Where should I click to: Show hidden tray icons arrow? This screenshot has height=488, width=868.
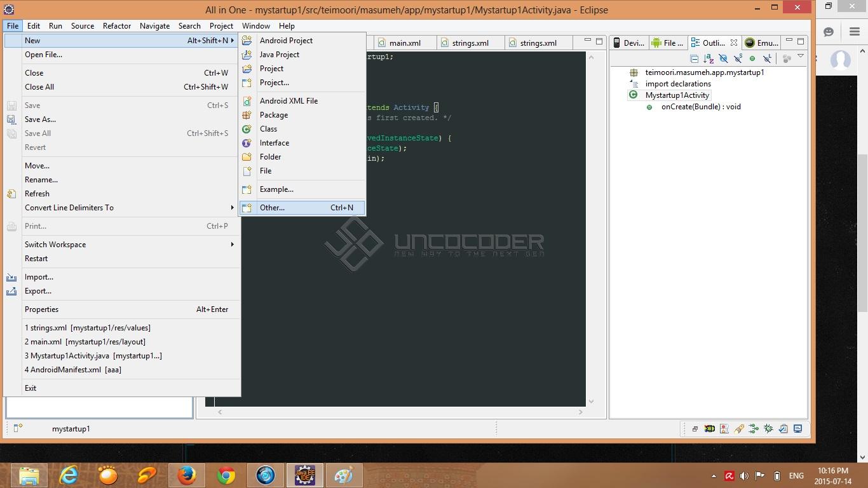point(714,476)
